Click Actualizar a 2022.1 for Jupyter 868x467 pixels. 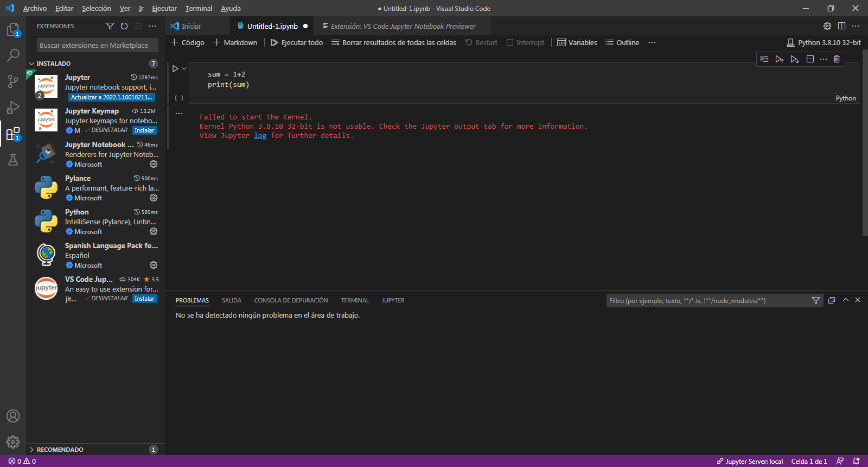(x=111, y=97)
